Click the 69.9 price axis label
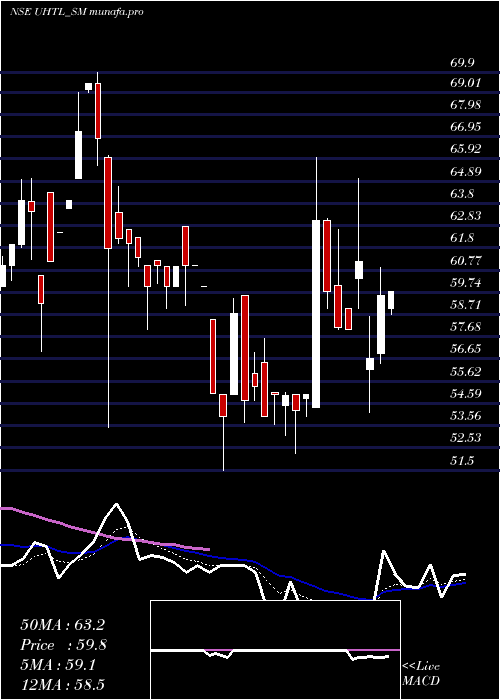The image size is (500, 700). coord(462,63)
